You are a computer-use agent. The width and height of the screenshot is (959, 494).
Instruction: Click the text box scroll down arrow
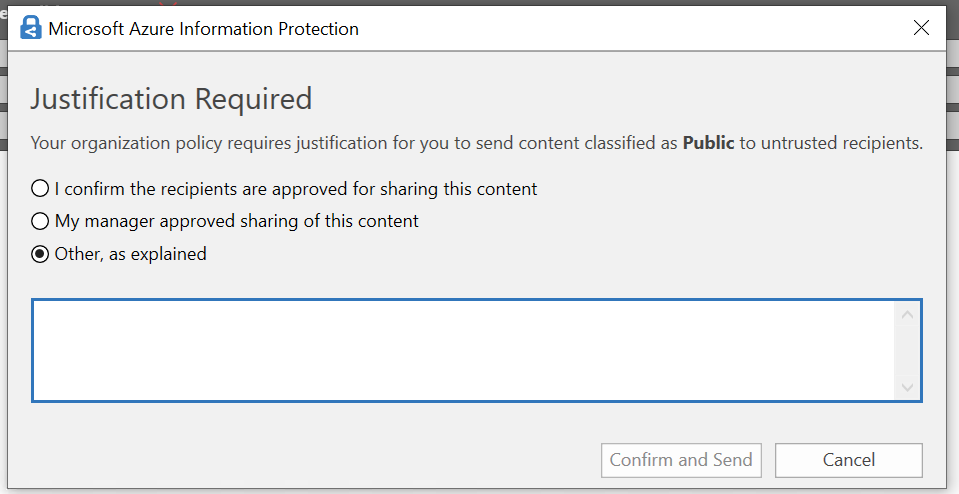click(907, 387)
